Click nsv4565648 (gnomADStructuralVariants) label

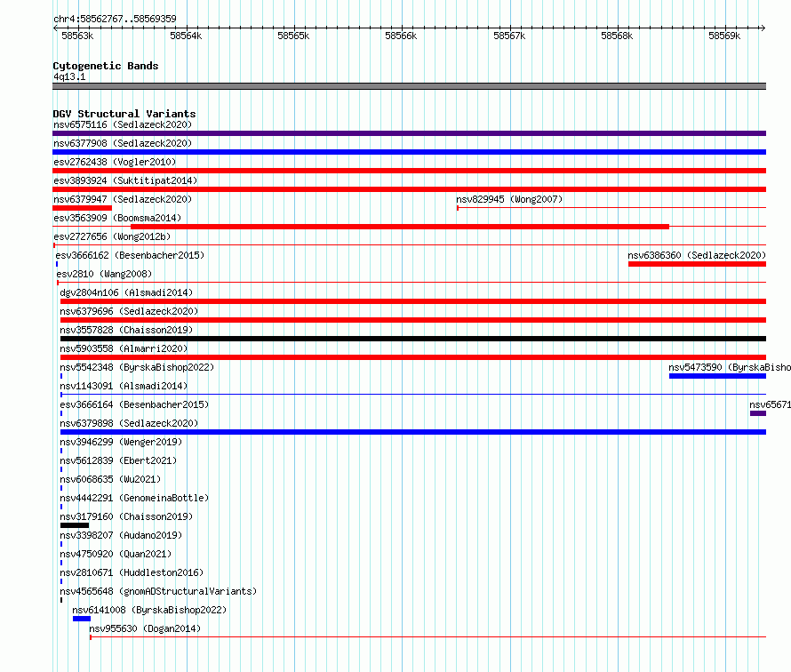[158, 591]
